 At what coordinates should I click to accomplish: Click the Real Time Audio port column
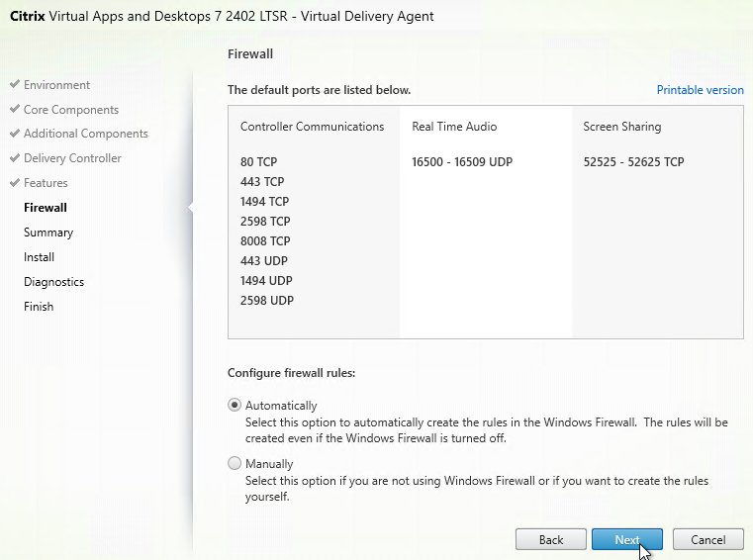[x=486, y=222]
